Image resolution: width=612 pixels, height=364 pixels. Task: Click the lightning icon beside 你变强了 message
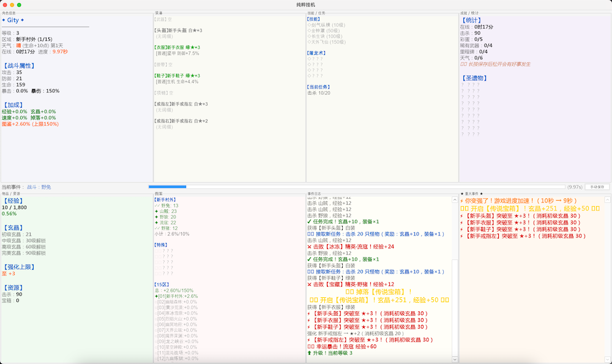click(461, 201)
